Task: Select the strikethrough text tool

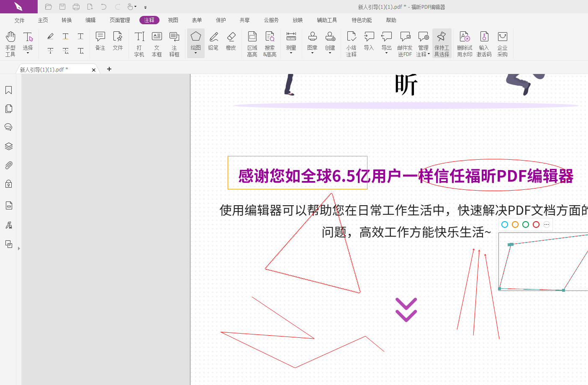Action: point(50,51)
